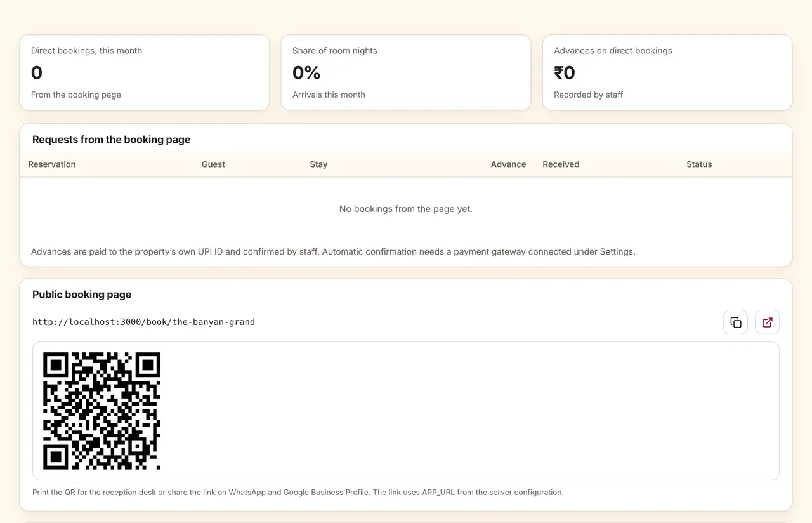Image resolution: width=812 pixels, height=523 pixels.
Task: Click 'From the booking page' caption
Action: coord(76,95)
